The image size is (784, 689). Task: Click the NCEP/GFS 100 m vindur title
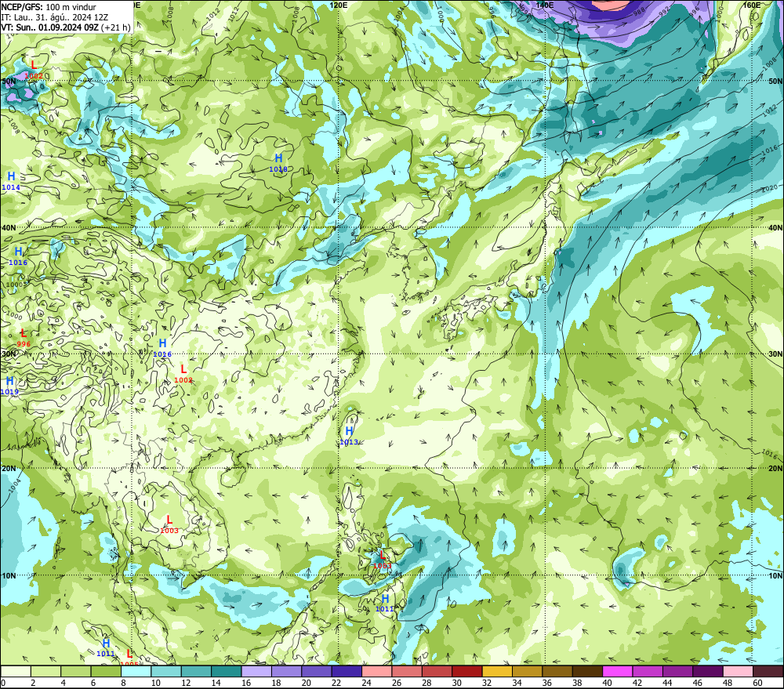[x=49, y=7]
